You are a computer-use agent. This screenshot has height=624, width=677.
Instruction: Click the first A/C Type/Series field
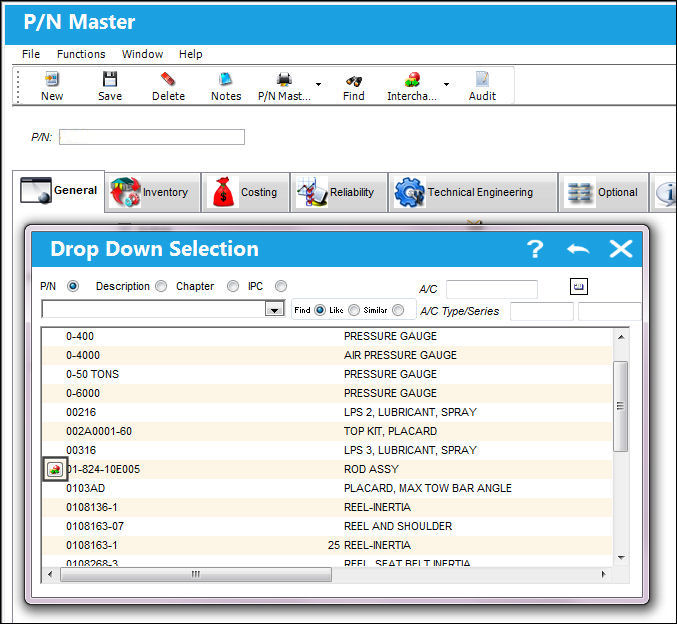tap(541, 311)
